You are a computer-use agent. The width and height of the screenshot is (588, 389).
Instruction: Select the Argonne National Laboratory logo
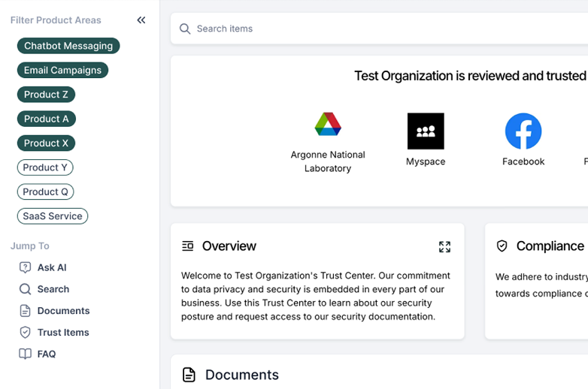[328, 124]
